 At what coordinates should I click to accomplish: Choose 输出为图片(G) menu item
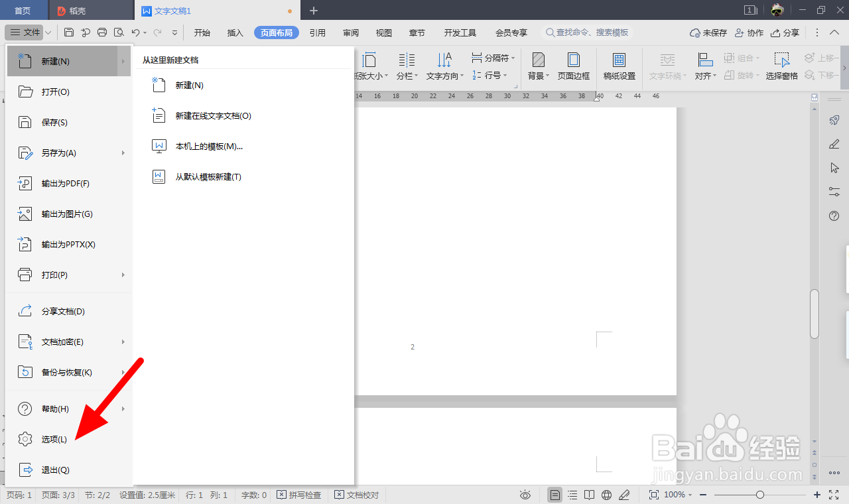pos(69,214)
